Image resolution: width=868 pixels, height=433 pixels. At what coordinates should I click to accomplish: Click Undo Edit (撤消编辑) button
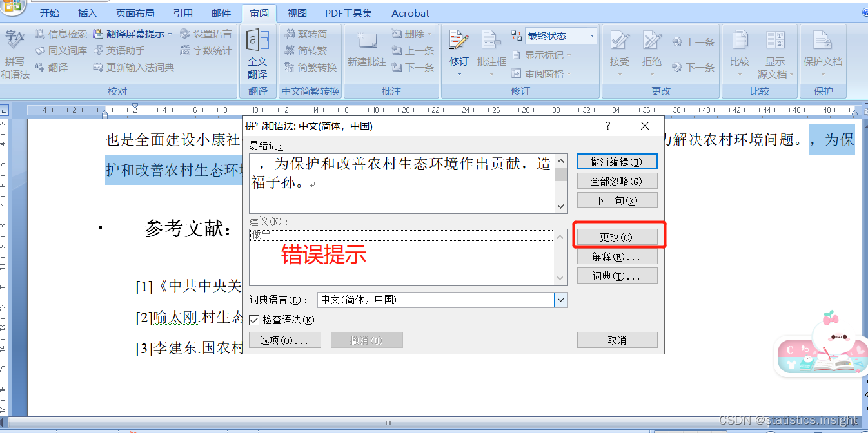[x=617, y=162]
